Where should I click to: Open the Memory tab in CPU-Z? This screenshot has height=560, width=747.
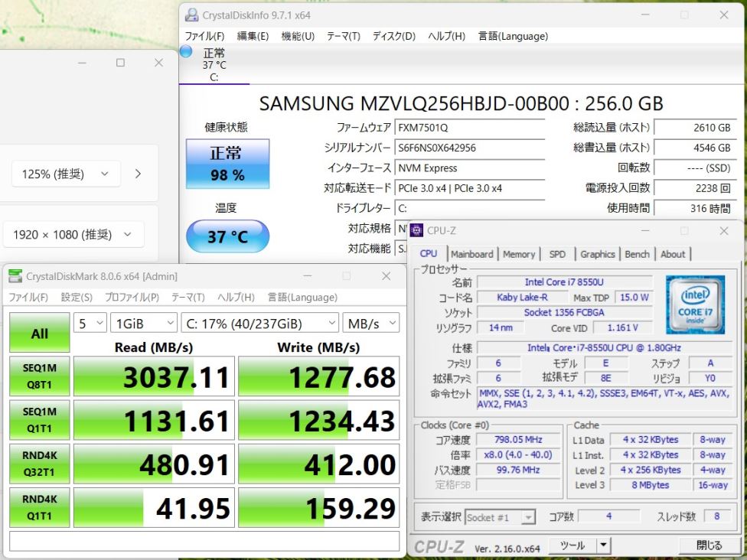coord(519,254)
